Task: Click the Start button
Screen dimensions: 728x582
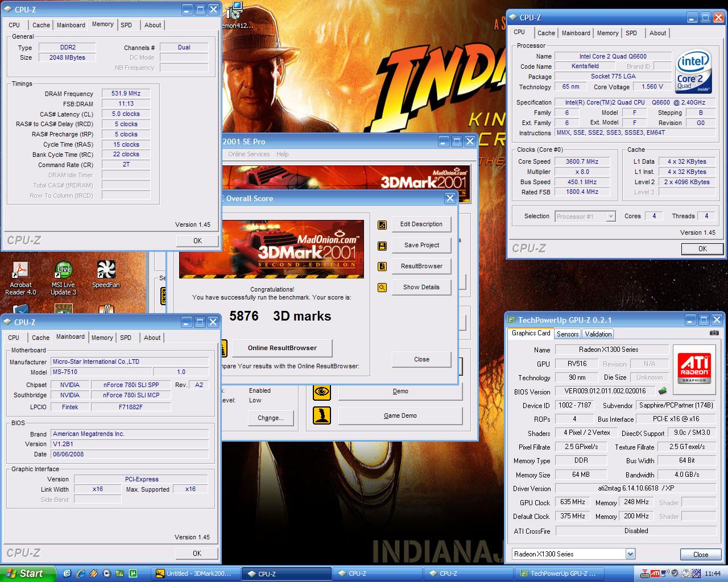Action: coord(28,573)
